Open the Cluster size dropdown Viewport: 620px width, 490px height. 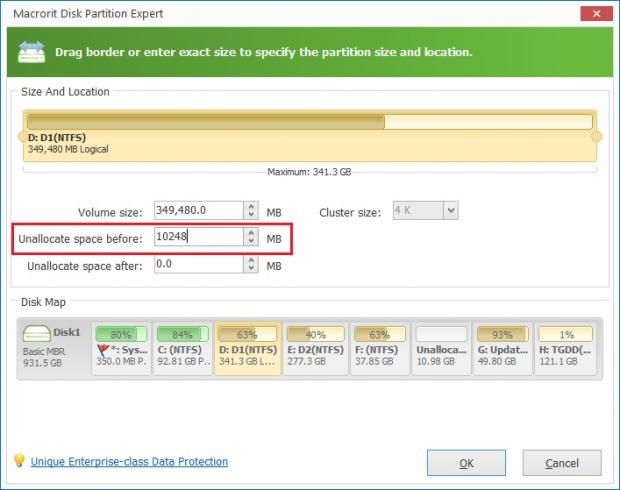tap(450, 211)
